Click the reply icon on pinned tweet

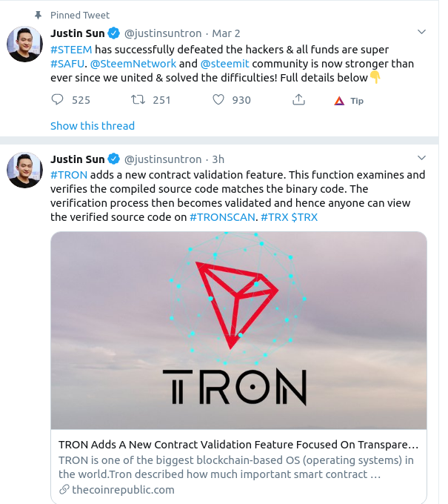(58, 100)
